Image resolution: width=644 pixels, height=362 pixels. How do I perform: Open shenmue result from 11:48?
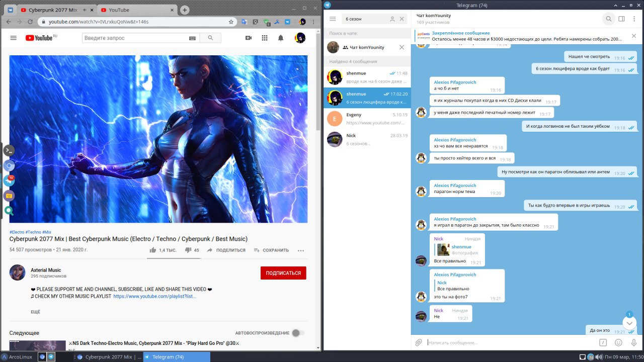[x=367, y=77]
